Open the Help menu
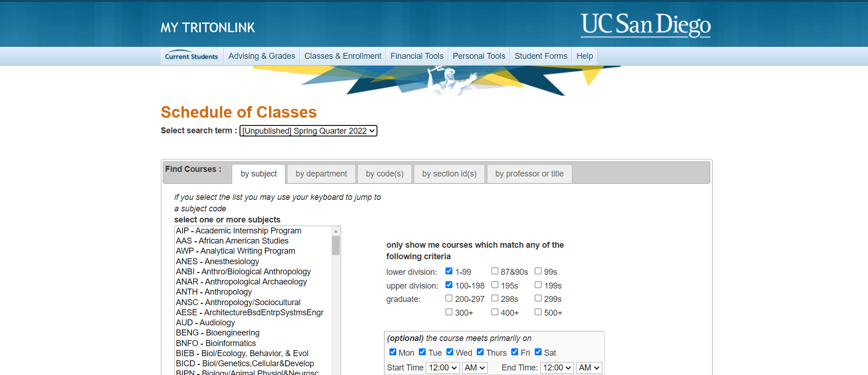 (x=585, y=56)
